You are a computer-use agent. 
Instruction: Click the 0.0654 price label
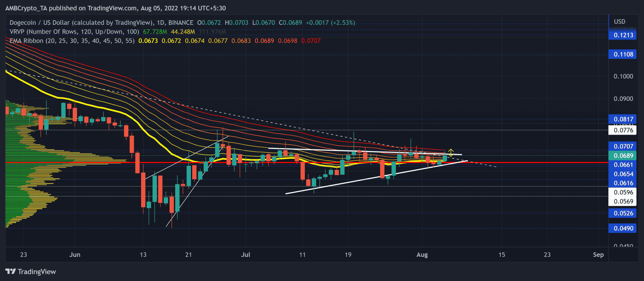tap(622, 174)
